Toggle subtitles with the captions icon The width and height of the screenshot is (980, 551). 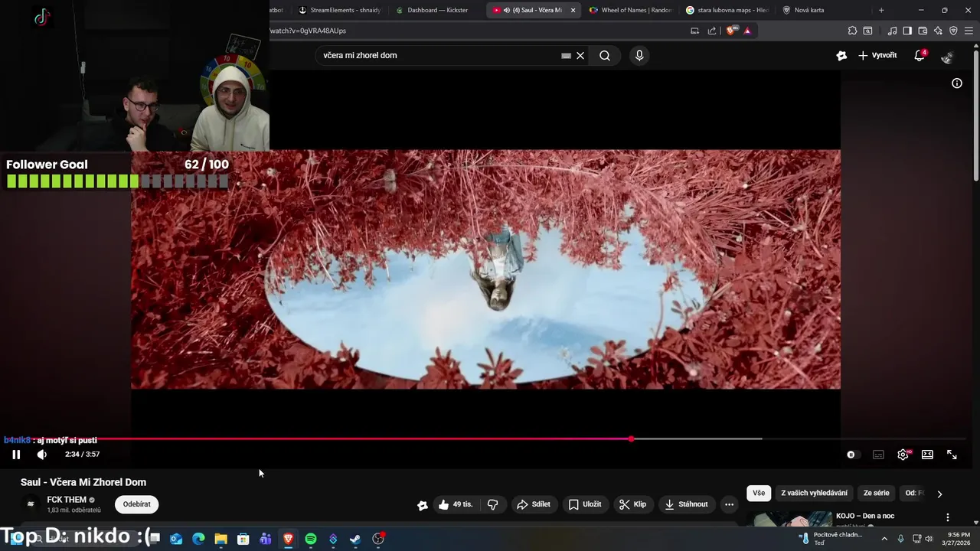pos(878,455)
